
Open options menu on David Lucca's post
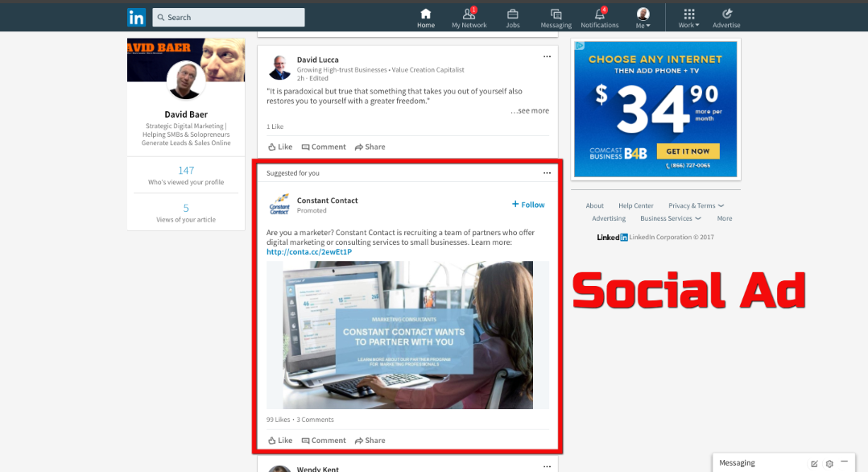pyautogui.click(x=547, y=56)
